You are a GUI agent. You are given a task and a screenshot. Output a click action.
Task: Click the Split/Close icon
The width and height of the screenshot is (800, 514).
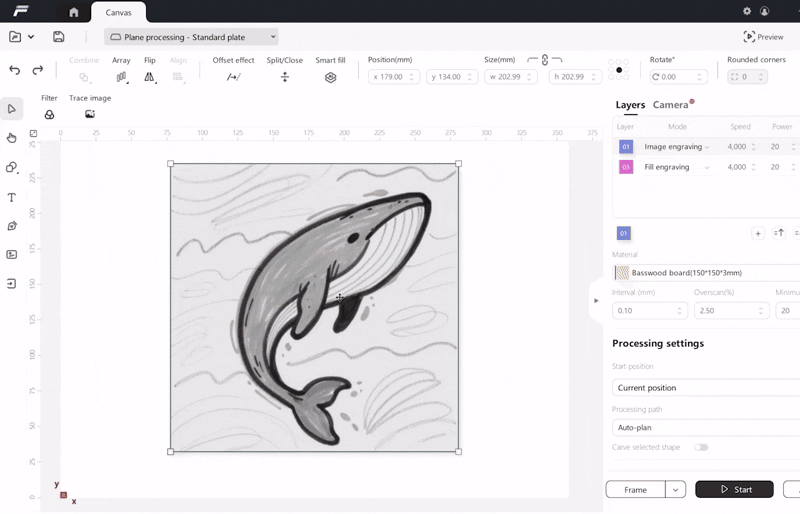[x=285, y=77]
